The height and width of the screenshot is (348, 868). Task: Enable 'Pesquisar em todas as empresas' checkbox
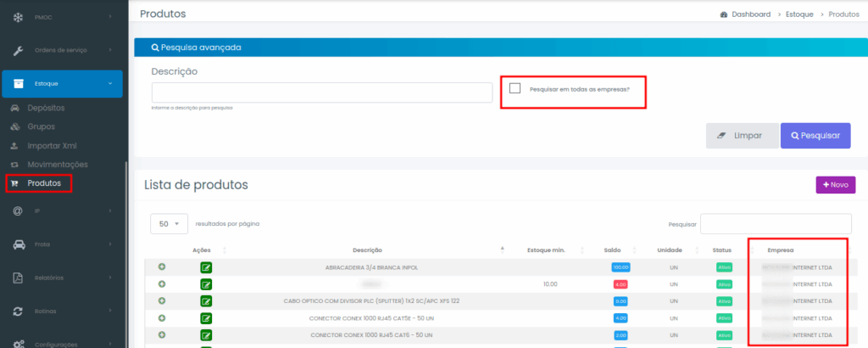pyautogui.click(x=515, y=88)
